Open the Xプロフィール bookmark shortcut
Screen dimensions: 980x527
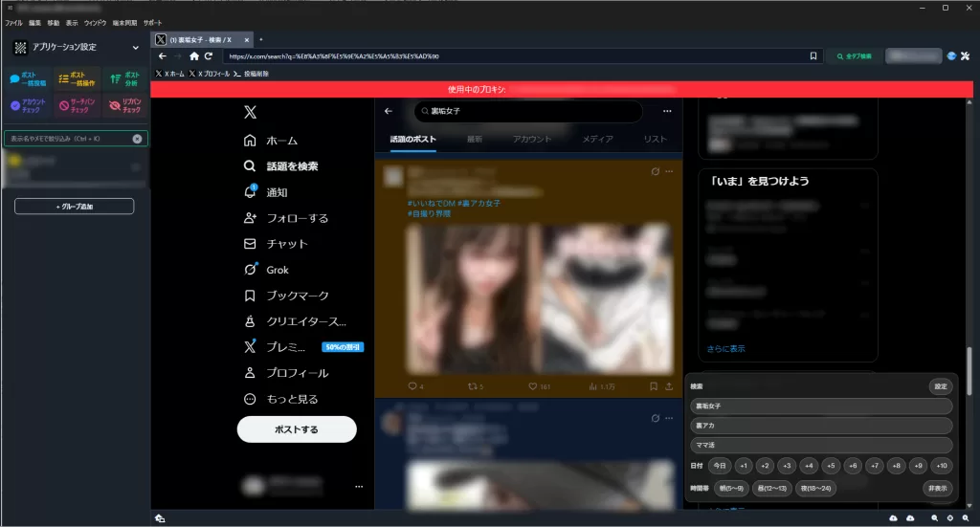[210, 74]
